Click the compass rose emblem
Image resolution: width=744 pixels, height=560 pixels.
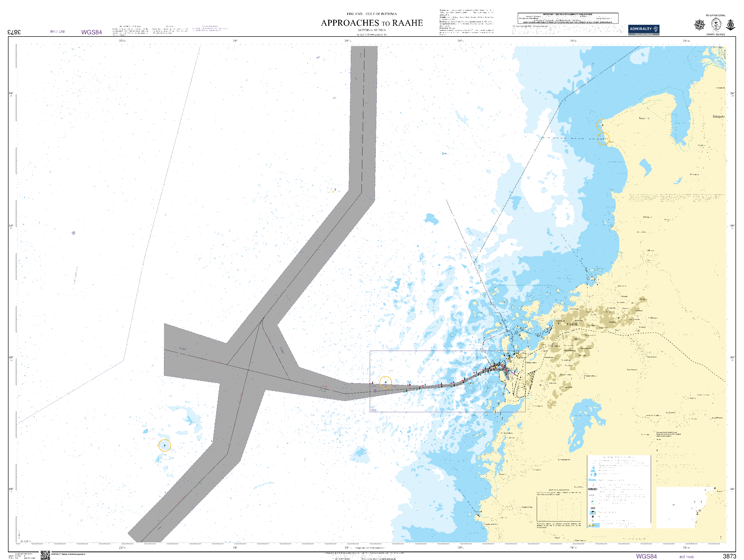699,25
